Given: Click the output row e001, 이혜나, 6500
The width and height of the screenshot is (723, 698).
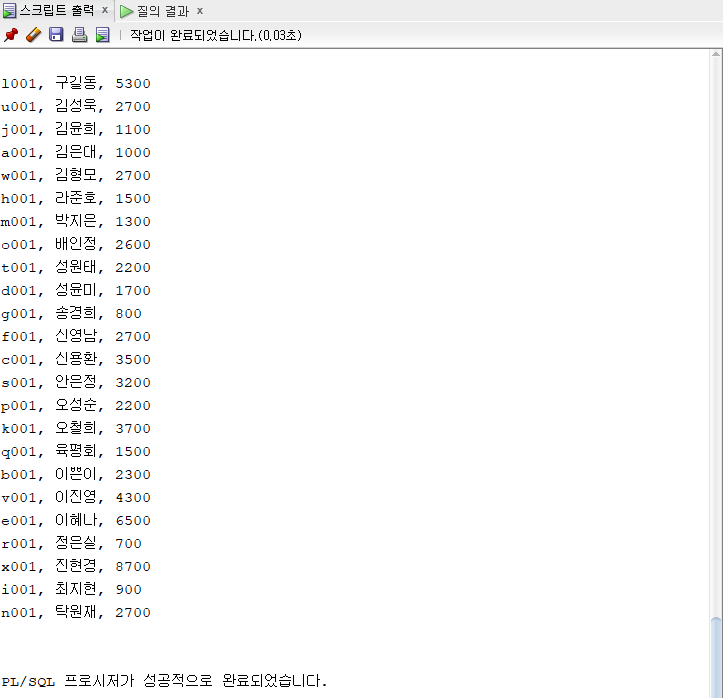Looking at the screenshot, I should coord(76,521).
